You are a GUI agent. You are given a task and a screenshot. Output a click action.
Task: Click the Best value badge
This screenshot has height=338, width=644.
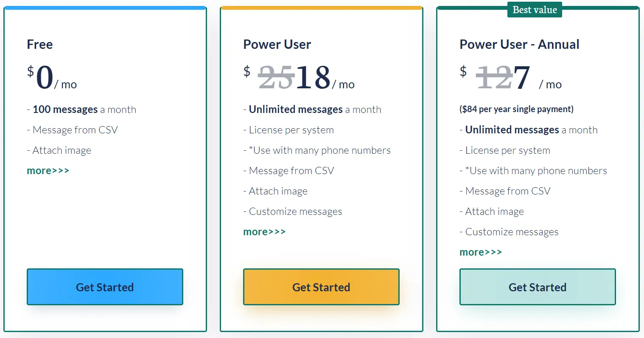tap(535, 10)
